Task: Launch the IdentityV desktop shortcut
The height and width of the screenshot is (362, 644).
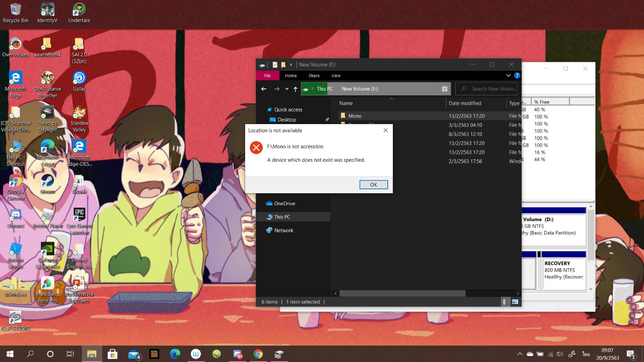Action: pos(47,13)
